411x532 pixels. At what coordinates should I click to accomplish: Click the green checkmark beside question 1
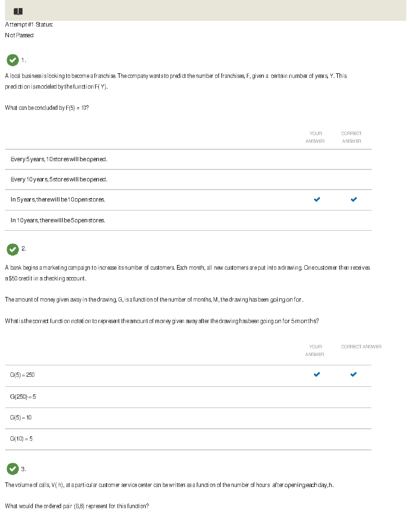(13, 60)
